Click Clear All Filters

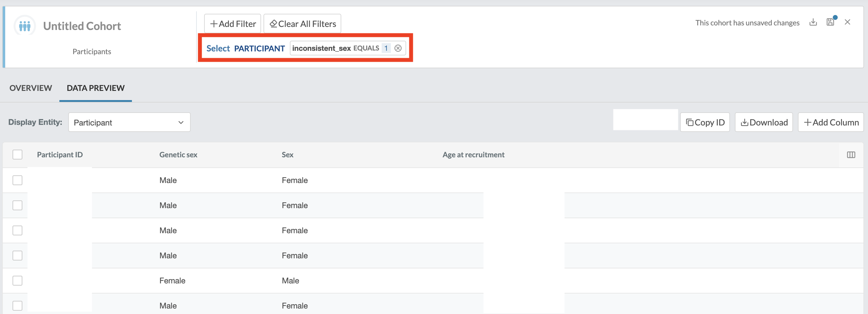302,24
